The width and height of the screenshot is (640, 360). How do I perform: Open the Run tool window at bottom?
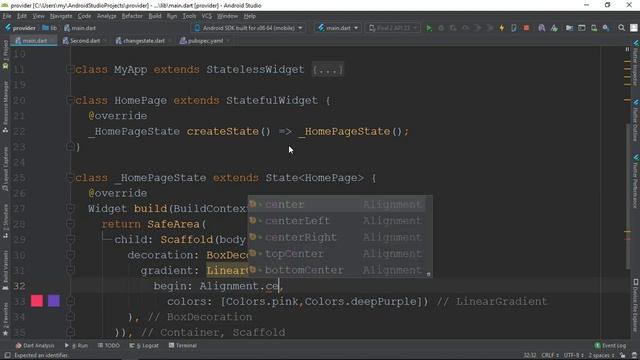pos(76,346)
